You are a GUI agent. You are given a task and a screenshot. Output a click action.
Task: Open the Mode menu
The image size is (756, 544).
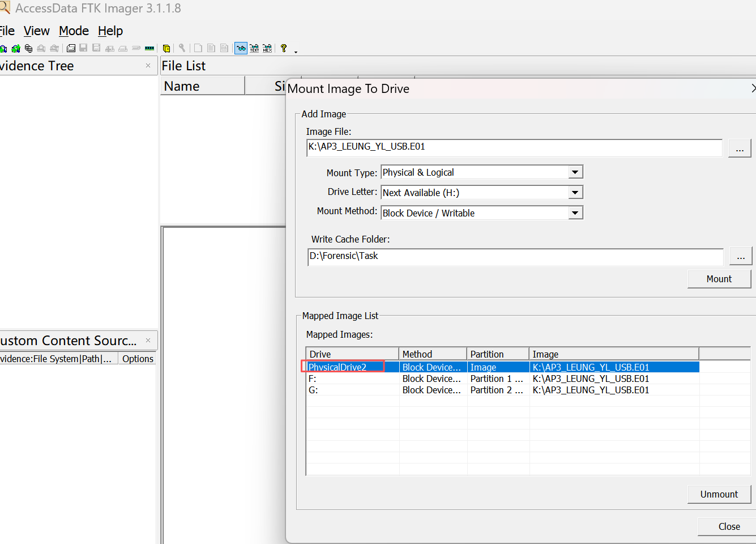[x=74, y=31]
